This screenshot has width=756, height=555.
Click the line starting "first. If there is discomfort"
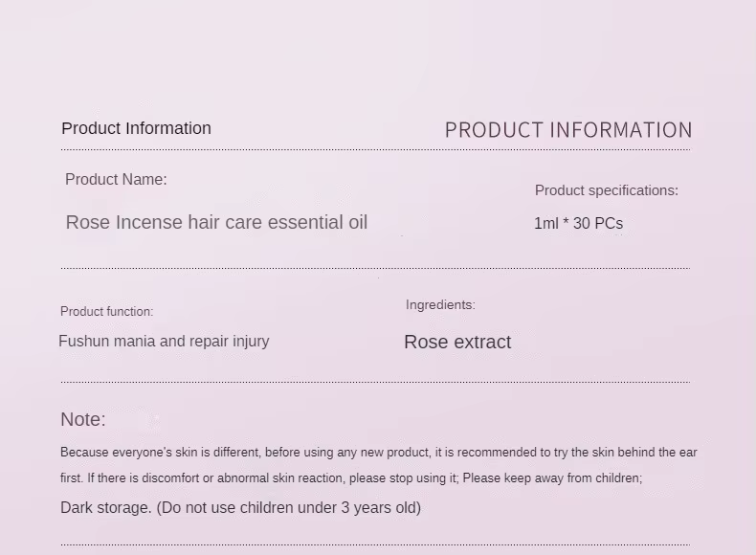tap(258, 478)
